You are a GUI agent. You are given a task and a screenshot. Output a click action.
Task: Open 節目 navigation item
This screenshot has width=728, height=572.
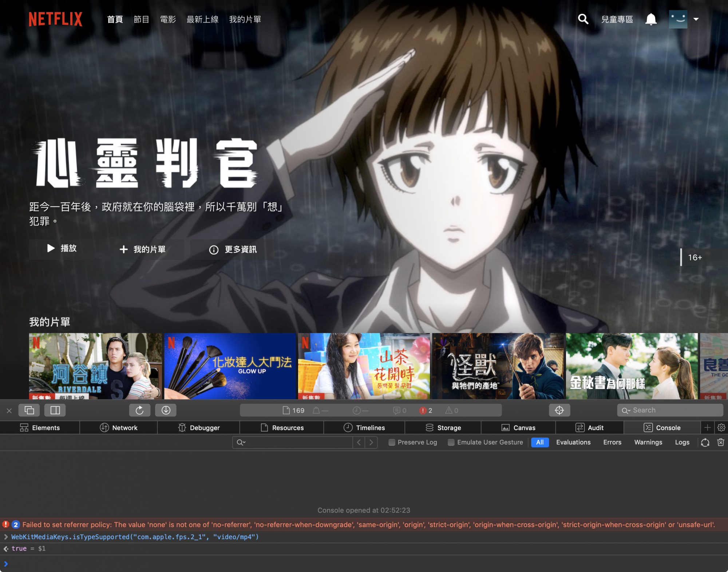pos(141,19)
